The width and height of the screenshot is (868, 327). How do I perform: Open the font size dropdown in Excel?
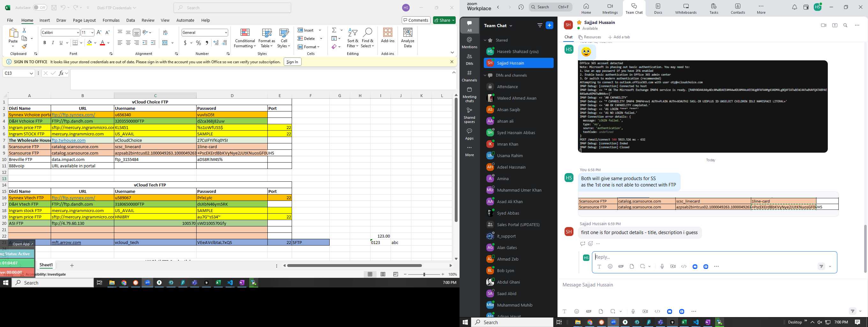tap(92, 32)
